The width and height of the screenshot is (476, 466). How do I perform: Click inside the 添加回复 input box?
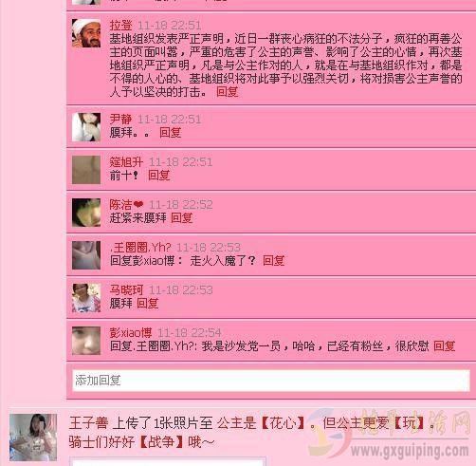(271, 381)
